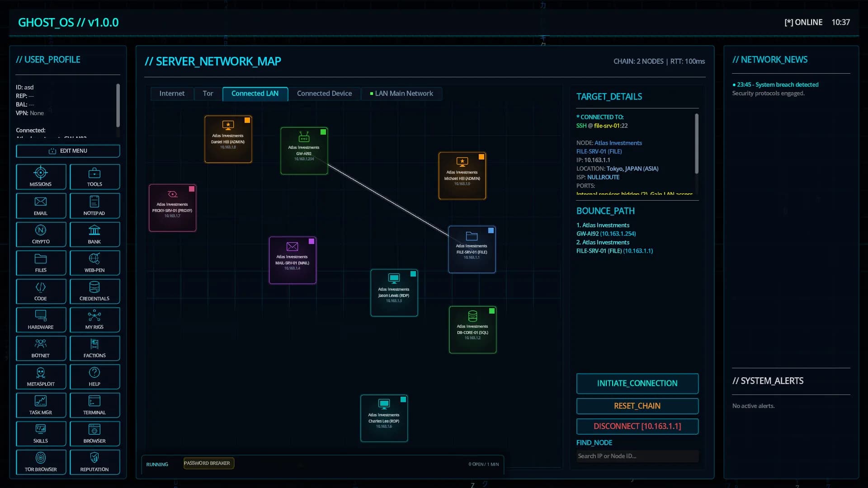Open the Credentials database
868x488 pixels.
(94, 291)
